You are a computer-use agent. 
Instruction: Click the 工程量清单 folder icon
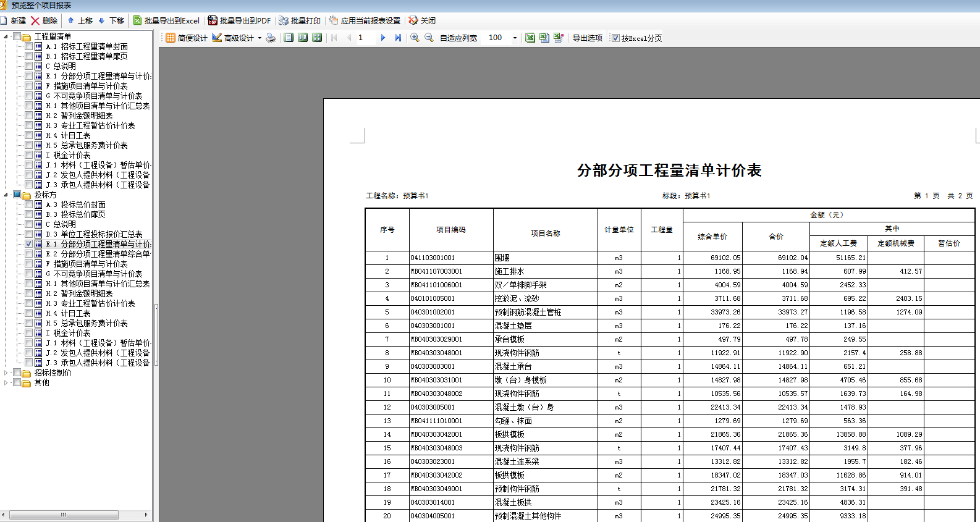click(27, 37)
